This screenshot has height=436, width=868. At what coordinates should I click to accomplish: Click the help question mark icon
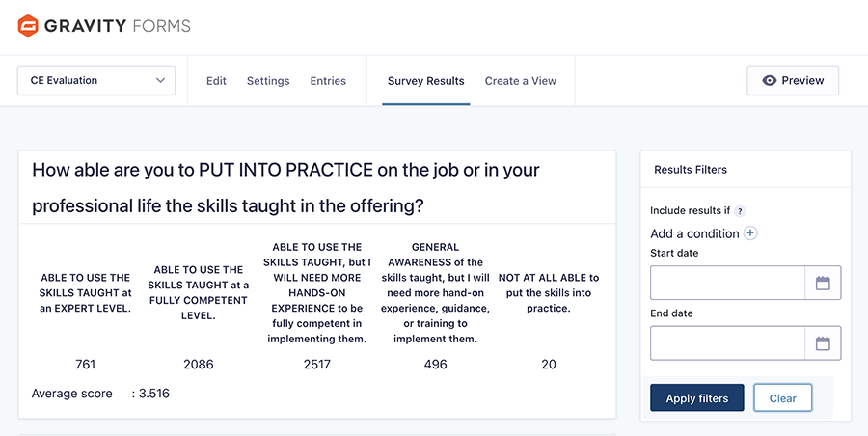[x=740, y=211]
